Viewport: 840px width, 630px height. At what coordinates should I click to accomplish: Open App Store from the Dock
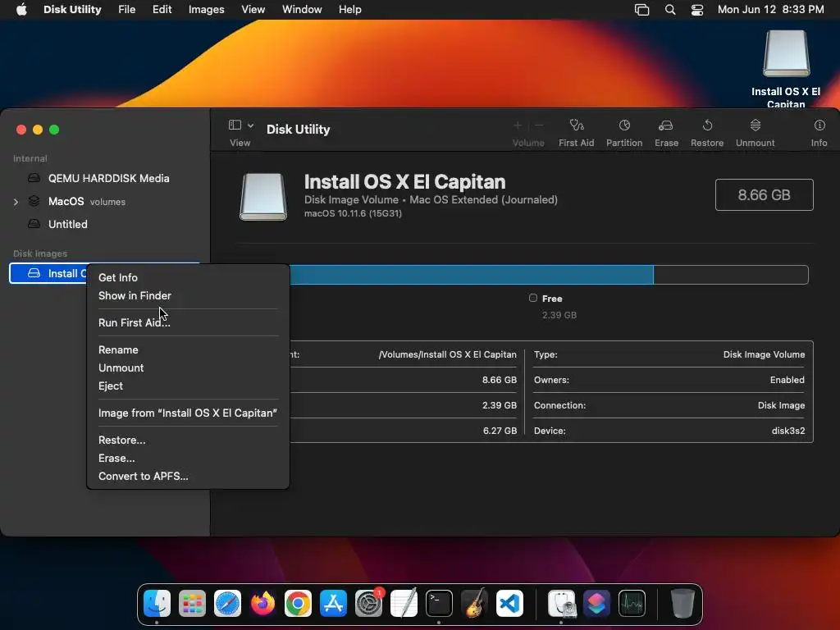333,604
